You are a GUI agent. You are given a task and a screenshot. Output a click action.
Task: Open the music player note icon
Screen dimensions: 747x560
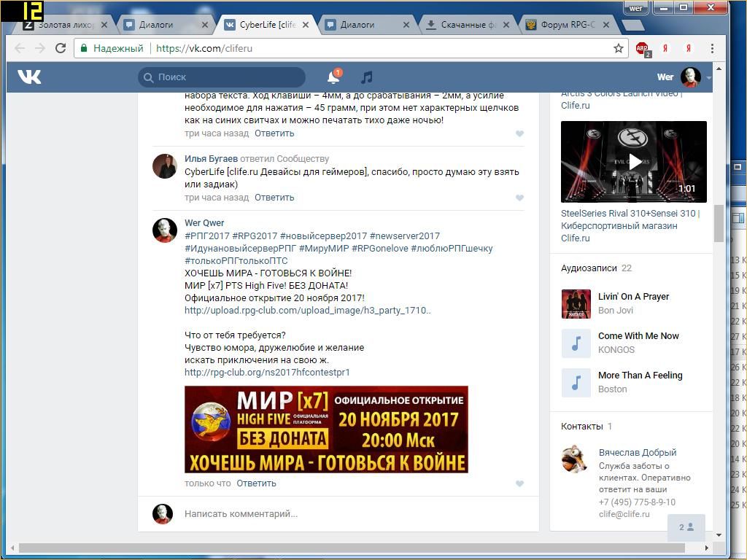(367, 77)
